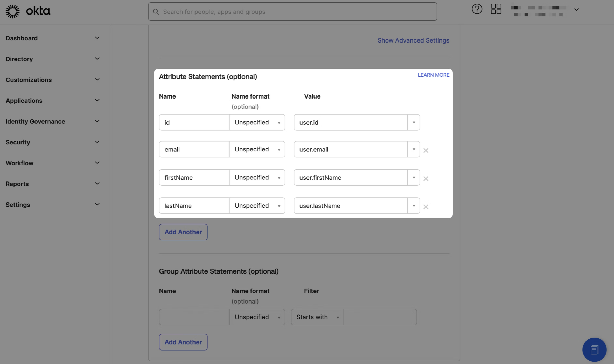
Task: Open the Value dropdown next to user.id
Action: pyautogui.click(x=413, y=122)
